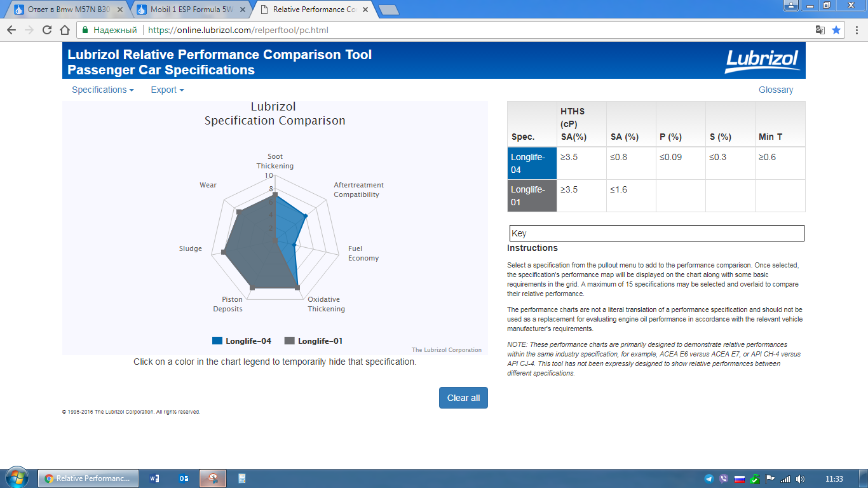Close the 'Ответ в Bmw M57N B30' tab

pos(120,10)
